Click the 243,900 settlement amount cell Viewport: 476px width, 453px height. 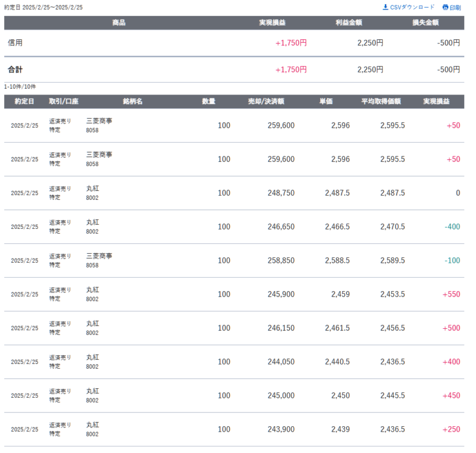pos(281,429)
